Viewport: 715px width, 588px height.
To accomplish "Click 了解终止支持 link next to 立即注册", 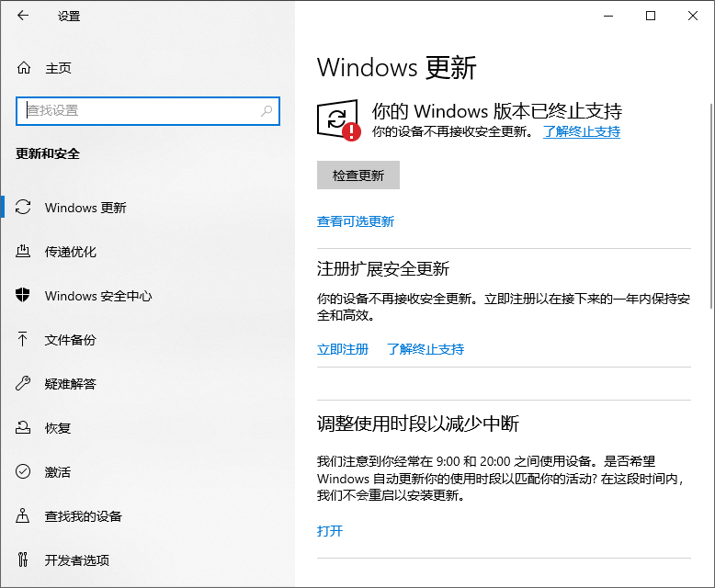I will tap(426, 349).
